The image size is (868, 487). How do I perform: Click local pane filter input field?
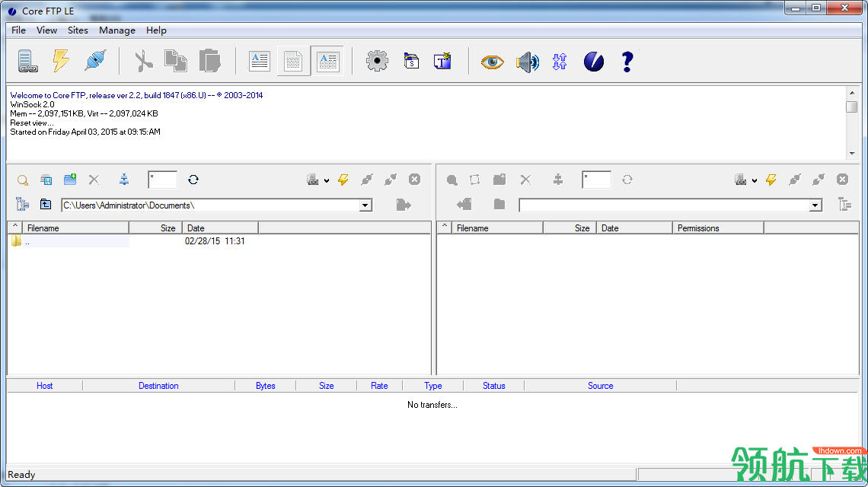point(163,180)
